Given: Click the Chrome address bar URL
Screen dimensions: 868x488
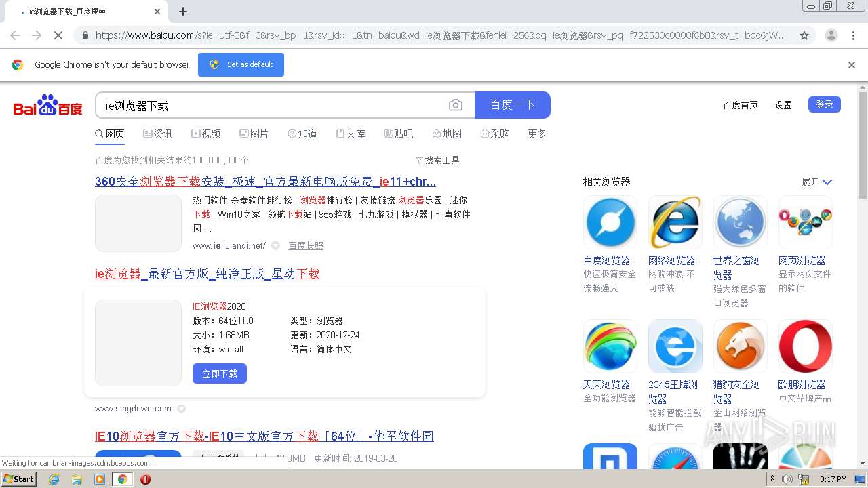Looking at the screenshot, I should coord(441,35).
